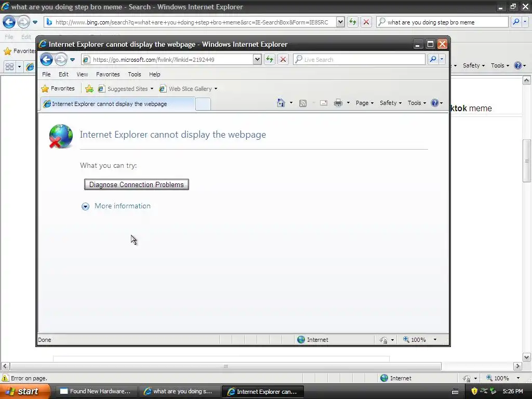Open Tools menu in background window
The image size is (532, 399).
click(500, 65)
